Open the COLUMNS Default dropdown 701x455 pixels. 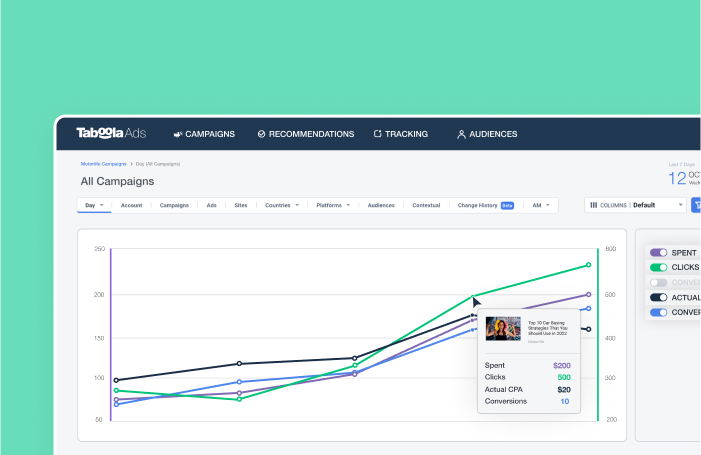(x=635, y=205)
